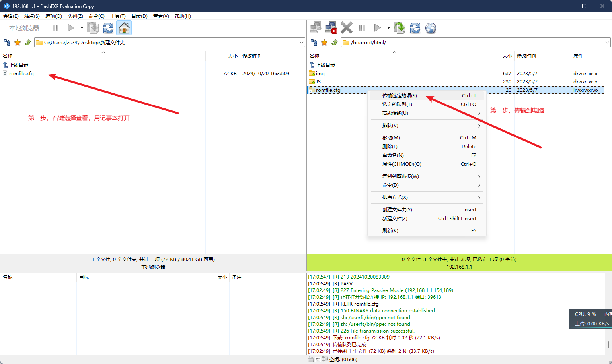Open the img folder in the remote pane
Screen dimensions: 612x364
(x=320, y=74)
